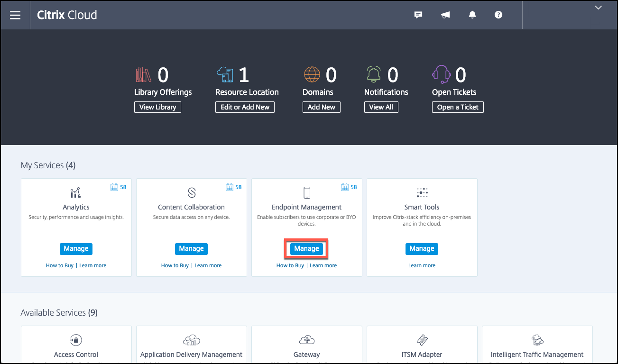618x364 pixels.
Task: Click the Gateway service icon
Action: coord(306,340)
